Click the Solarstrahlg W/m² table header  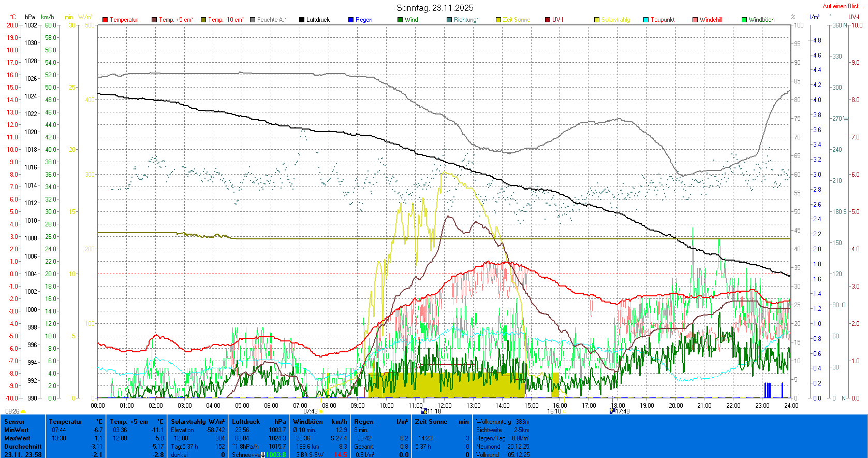197,422
